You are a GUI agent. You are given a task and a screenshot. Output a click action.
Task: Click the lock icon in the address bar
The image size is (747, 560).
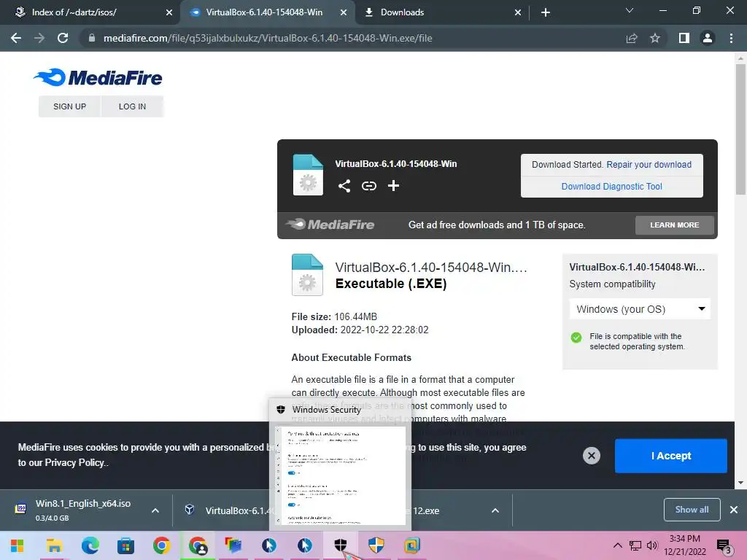click(92, 38)
